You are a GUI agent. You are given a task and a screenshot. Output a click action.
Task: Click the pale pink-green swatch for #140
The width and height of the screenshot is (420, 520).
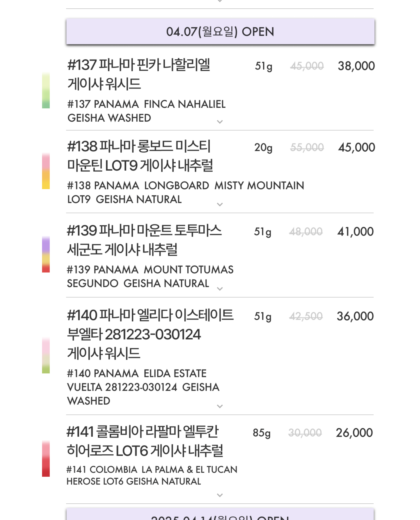46,355
